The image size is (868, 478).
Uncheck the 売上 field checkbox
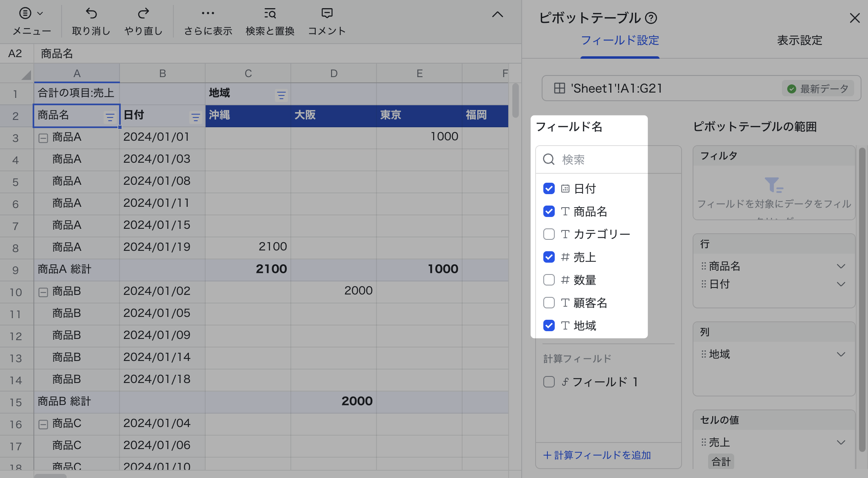pos(549,257)
